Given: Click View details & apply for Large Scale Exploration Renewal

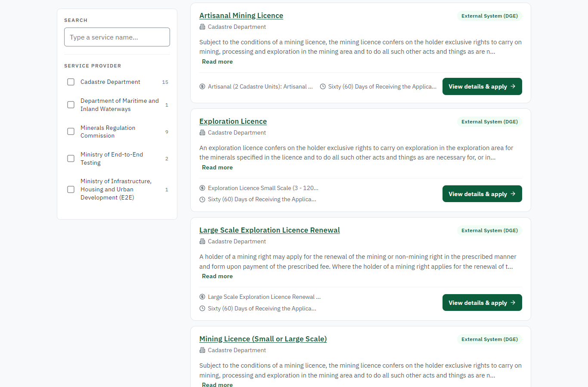Looking at the screenshot, I should [x=482, y=303].
